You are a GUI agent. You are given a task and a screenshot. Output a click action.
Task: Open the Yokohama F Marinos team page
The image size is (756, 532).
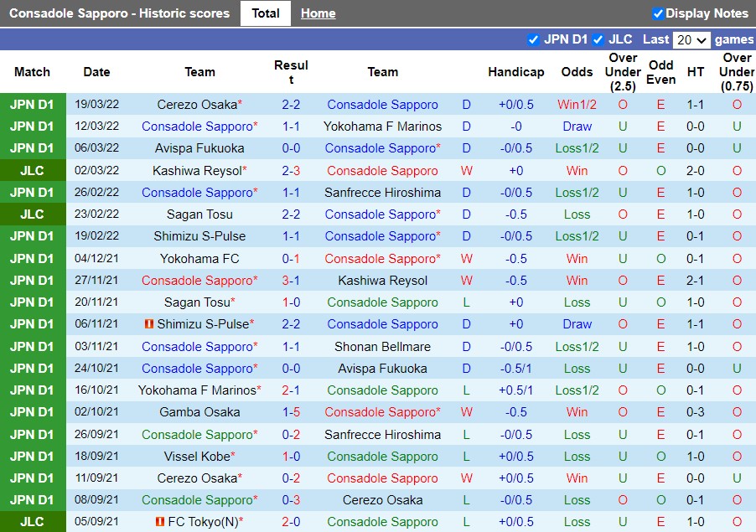click(382, 127)
